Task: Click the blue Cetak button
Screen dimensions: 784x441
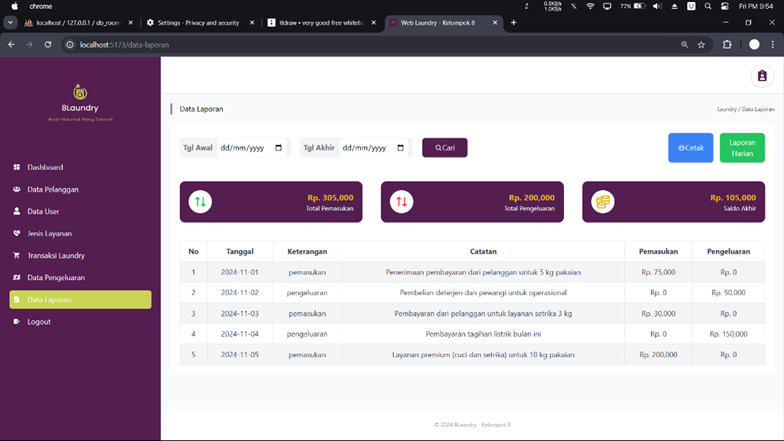Action: (690, 148)
